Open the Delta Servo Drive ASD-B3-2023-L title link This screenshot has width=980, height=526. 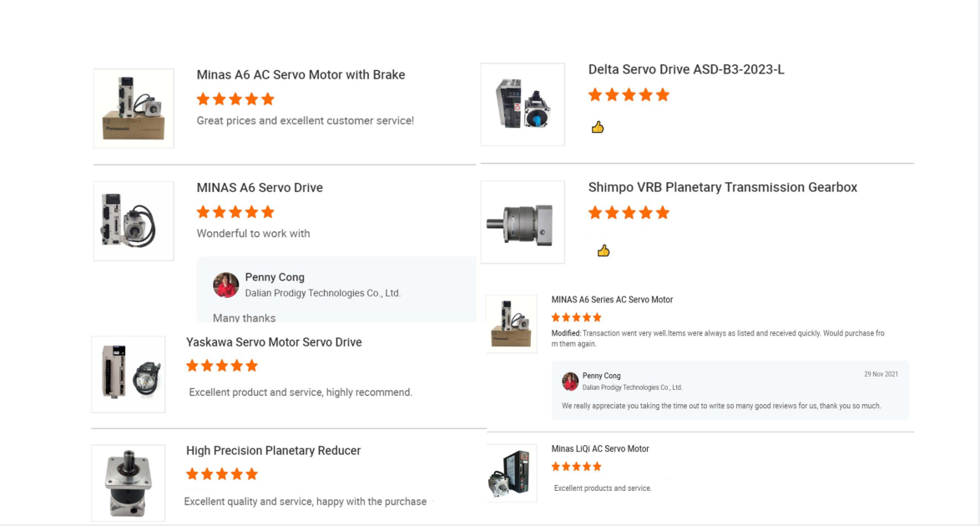click(686, 70)
